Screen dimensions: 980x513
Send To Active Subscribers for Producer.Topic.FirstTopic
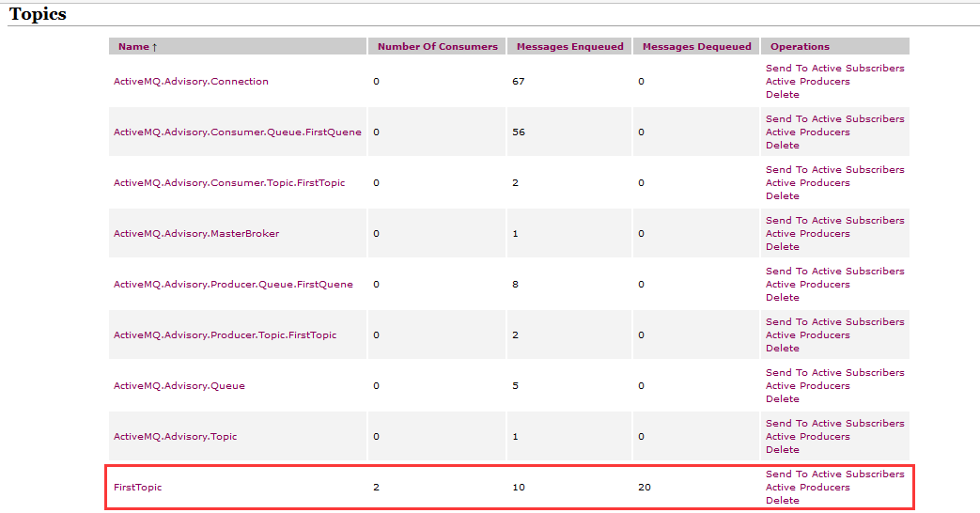pos(835,321)
